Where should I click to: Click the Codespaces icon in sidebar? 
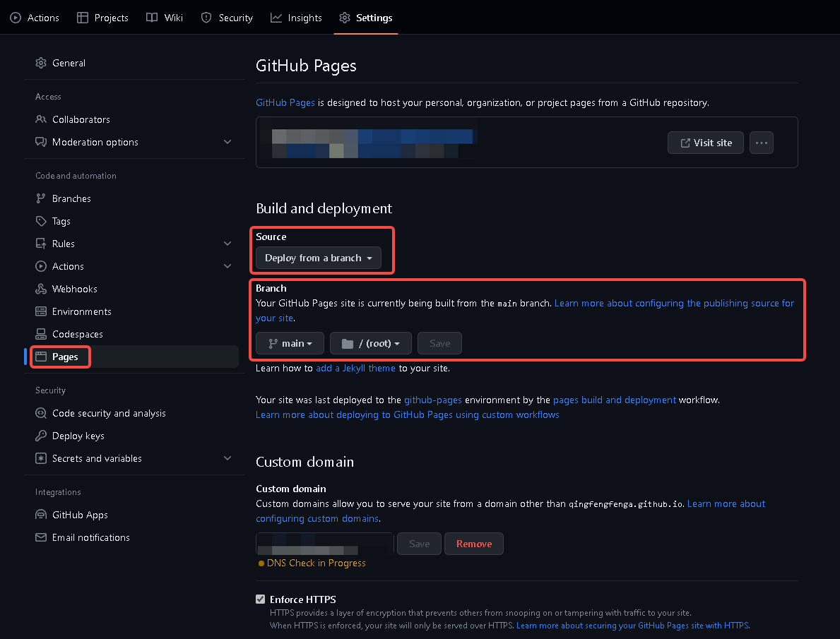pos(41,334)
